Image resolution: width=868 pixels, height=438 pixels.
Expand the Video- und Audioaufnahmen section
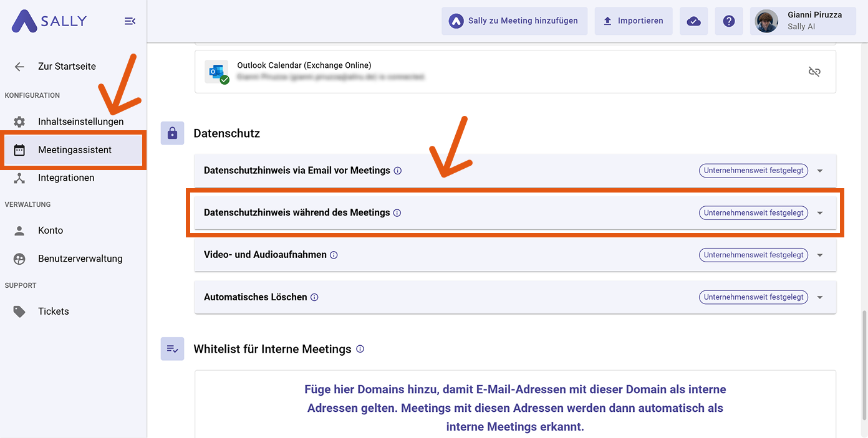point(820,255)
